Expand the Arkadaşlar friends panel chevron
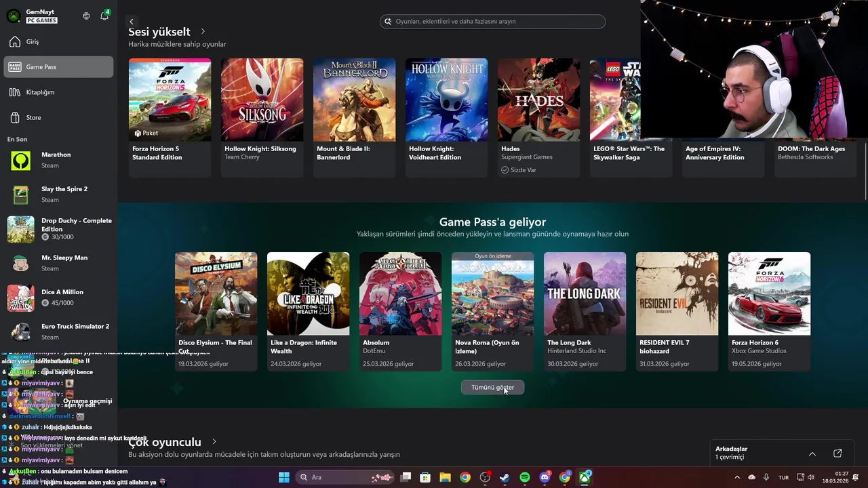This screenshot has width=868, height=488. coord(812,453)
